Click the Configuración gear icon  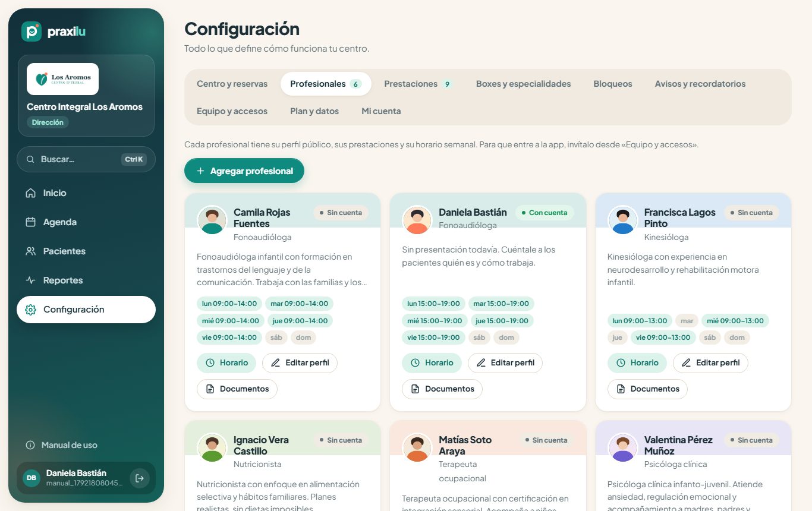(x=31, y=310)
